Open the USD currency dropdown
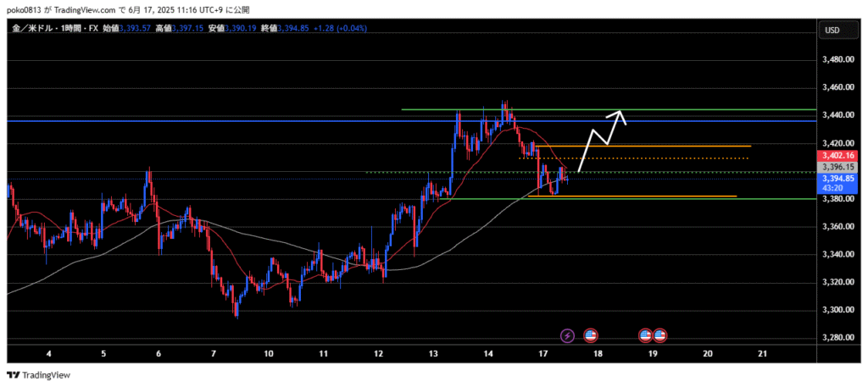 pyautogui.click(x=832, y=30)
